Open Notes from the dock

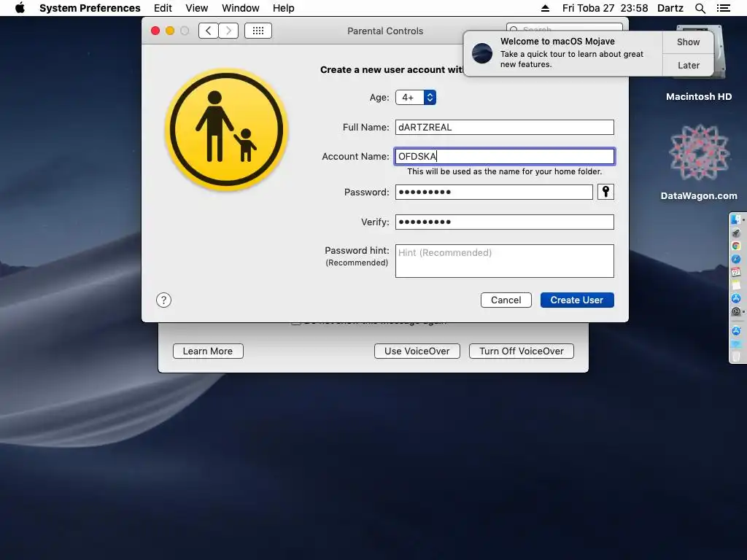[x=736, y=285]
